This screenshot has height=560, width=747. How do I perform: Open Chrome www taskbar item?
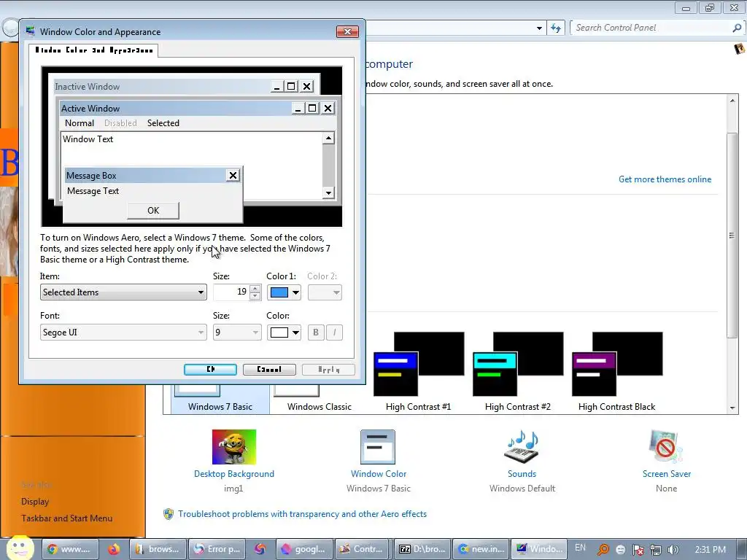click(x=70, y=549)
